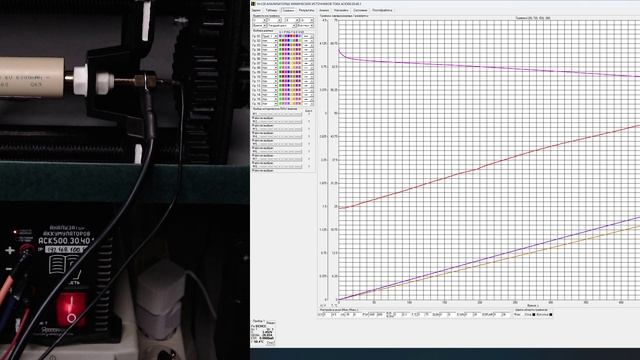The width and height of the screenshot is (640, 360).
Task: Pick the blue swatch in row Гр 02
Action: (289, 41)
